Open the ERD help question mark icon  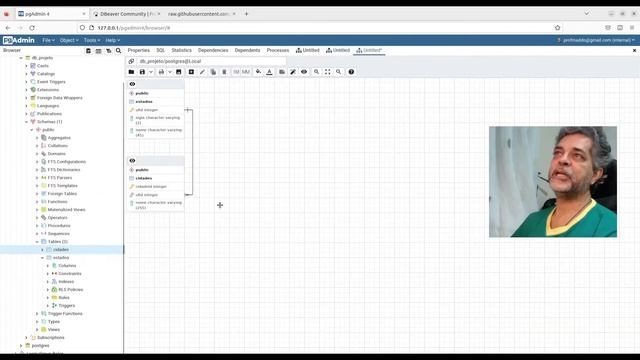(x=351, y=72)
